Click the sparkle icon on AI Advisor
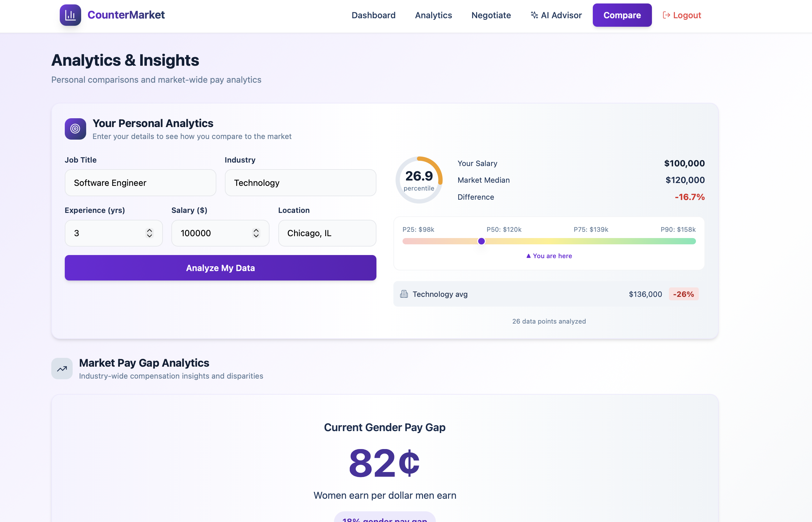 [534, 15]
